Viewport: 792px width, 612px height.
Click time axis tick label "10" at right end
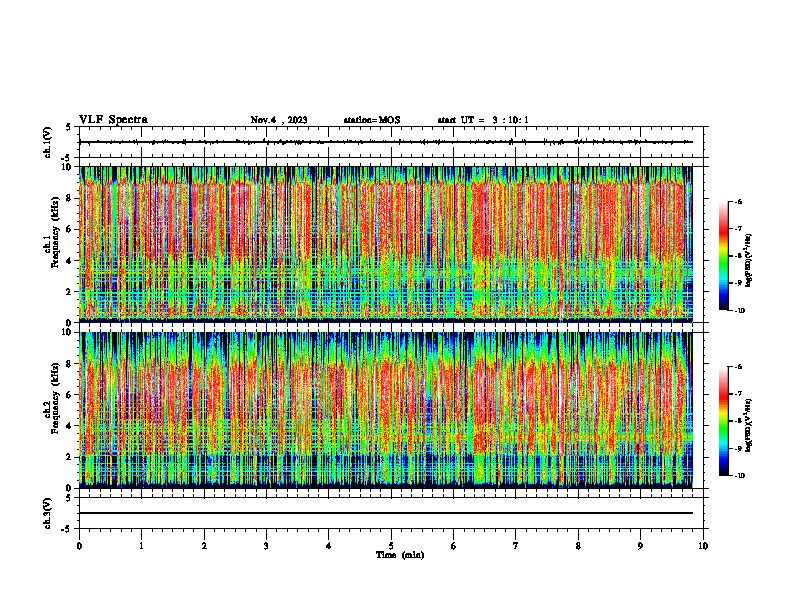coord(703,546)
